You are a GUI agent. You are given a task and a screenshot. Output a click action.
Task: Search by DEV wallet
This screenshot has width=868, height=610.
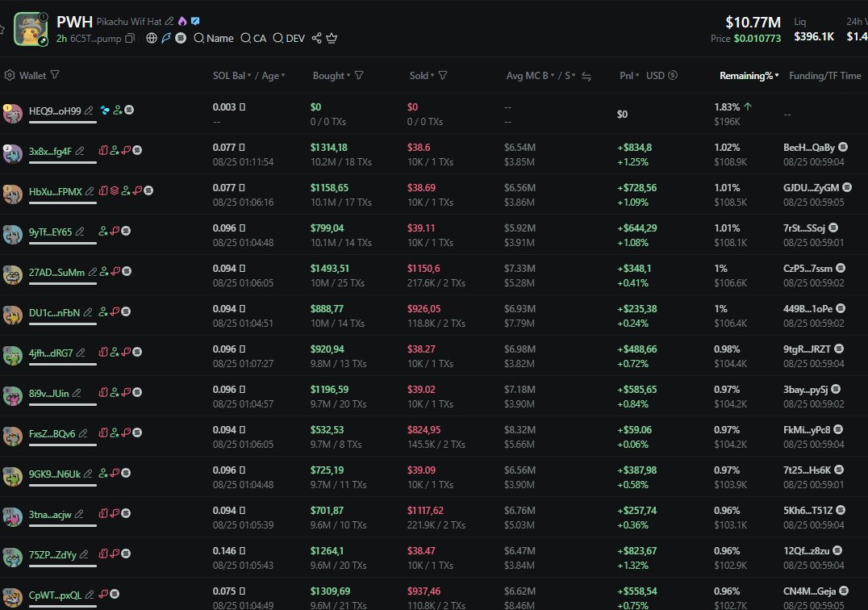point(289,38)
